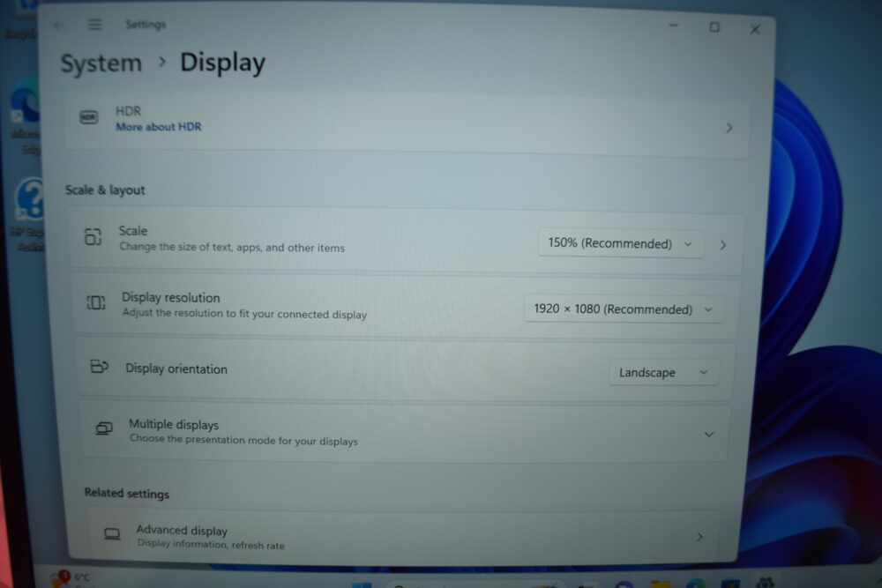Click the Advanced display laptop icon
Screen dimensions: 882x588
click(112, 533)
